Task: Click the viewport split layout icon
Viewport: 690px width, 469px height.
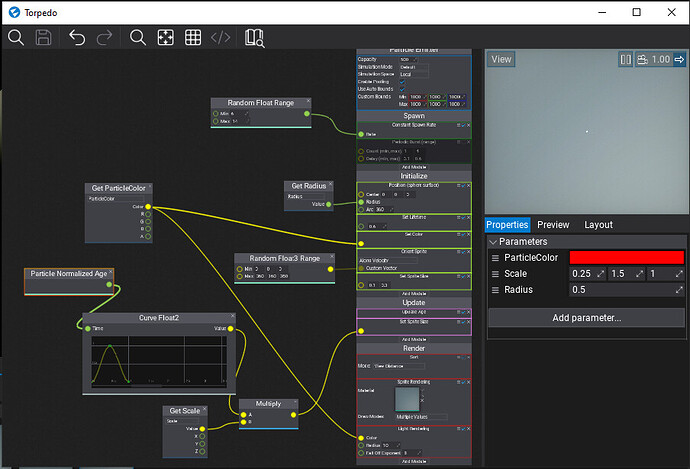Action: pyautogui.click(x=625, y=60)
